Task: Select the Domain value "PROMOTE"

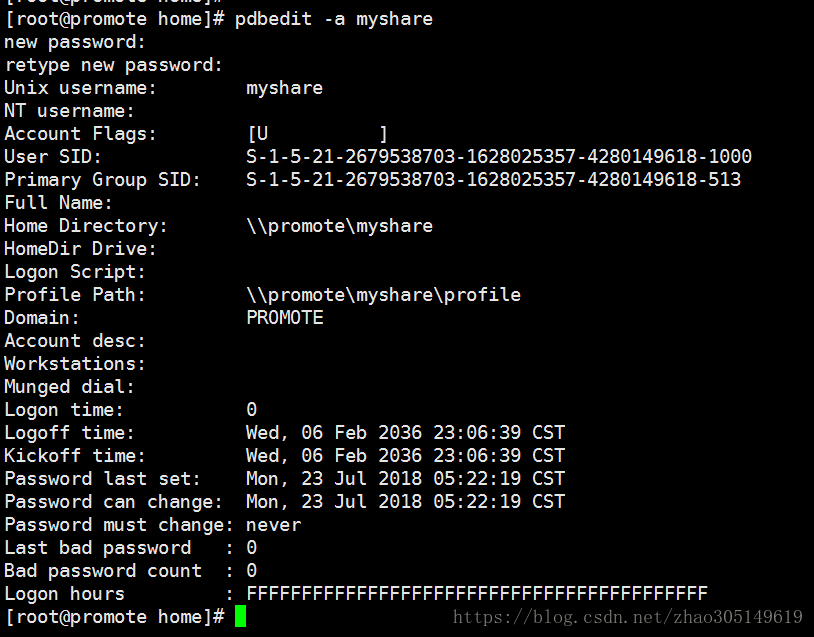Action: tap(285, 318)
